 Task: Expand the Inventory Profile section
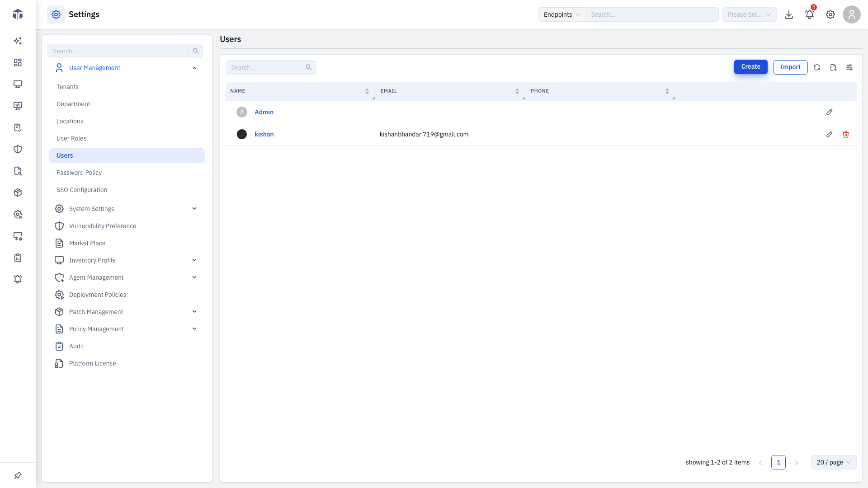click(x=194, y=260)
